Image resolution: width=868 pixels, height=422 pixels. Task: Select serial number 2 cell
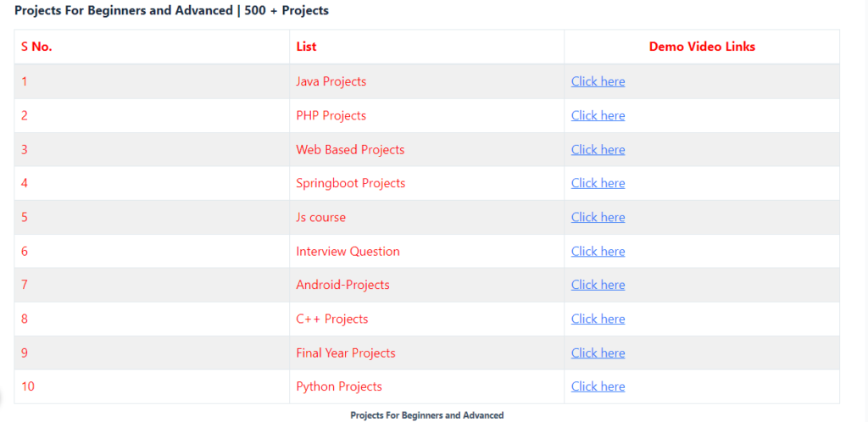[152, 115]
